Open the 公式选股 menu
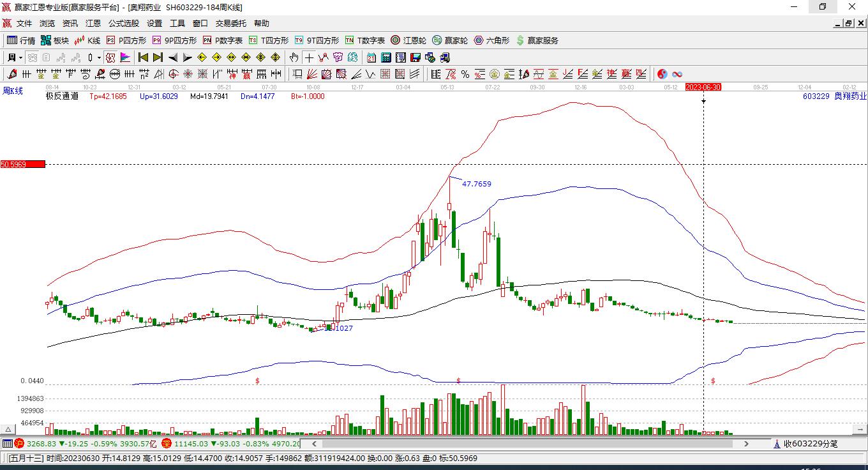This screenshot has height=470, width=868. (124, 24)
